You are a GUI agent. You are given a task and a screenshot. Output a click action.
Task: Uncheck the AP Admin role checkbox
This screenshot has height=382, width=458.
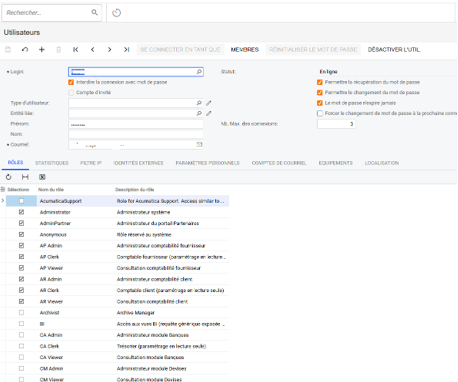21,246
